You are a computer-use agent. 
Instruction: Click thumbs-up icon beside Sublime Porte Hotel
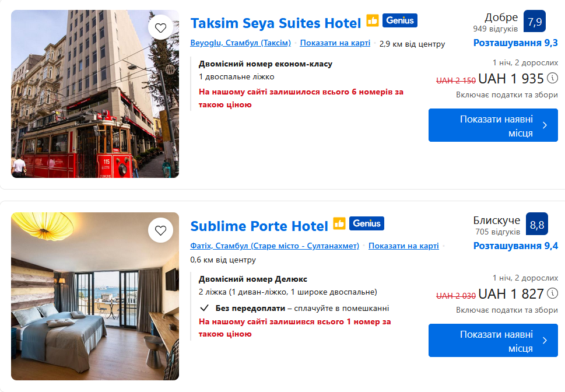339,223
